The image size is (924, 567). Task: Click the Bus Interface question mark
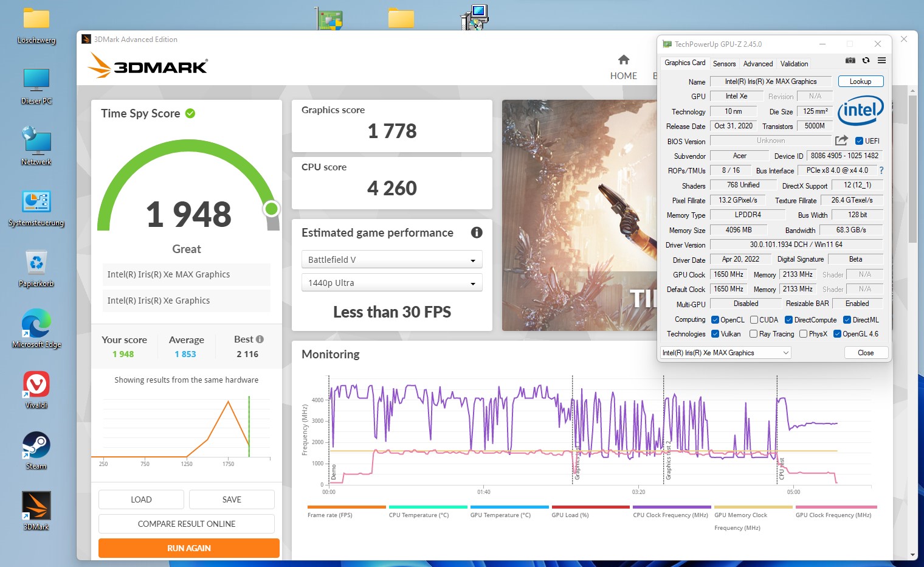881,170
